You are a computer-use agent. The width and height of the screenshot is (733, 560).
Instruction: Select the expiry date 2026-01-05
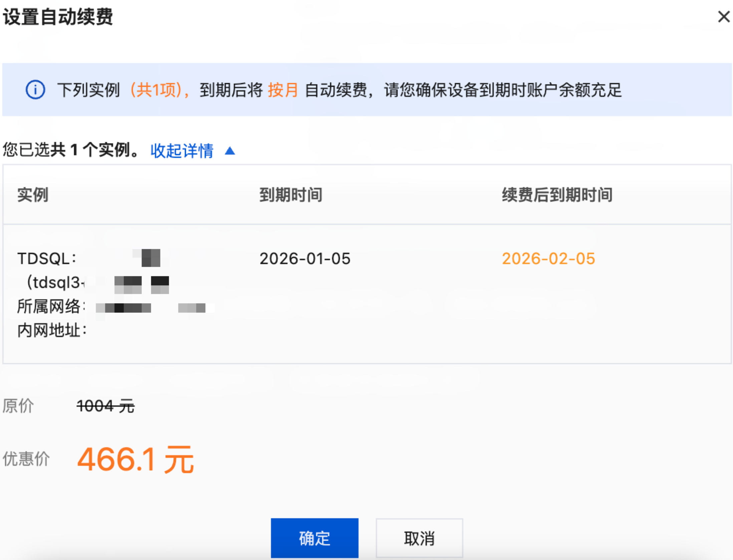click(305, 259)
